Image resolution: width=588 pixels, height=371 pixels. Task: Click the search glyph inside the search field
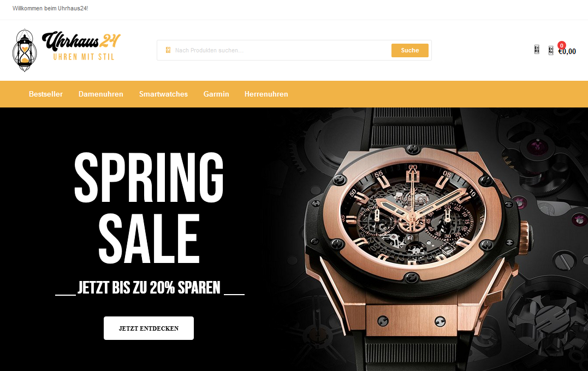(x=168, y=50)
